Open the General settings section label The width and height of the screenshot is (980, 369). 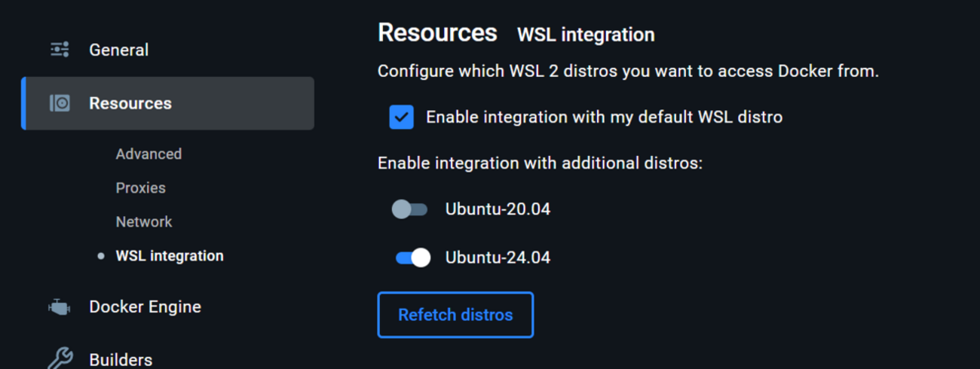118,50
